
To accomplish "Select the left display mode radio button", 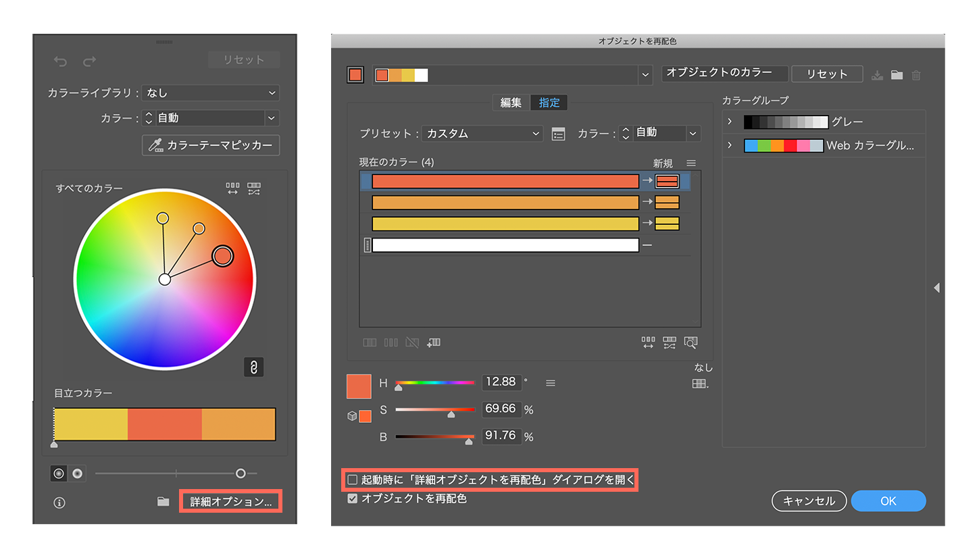I will 59,473.
